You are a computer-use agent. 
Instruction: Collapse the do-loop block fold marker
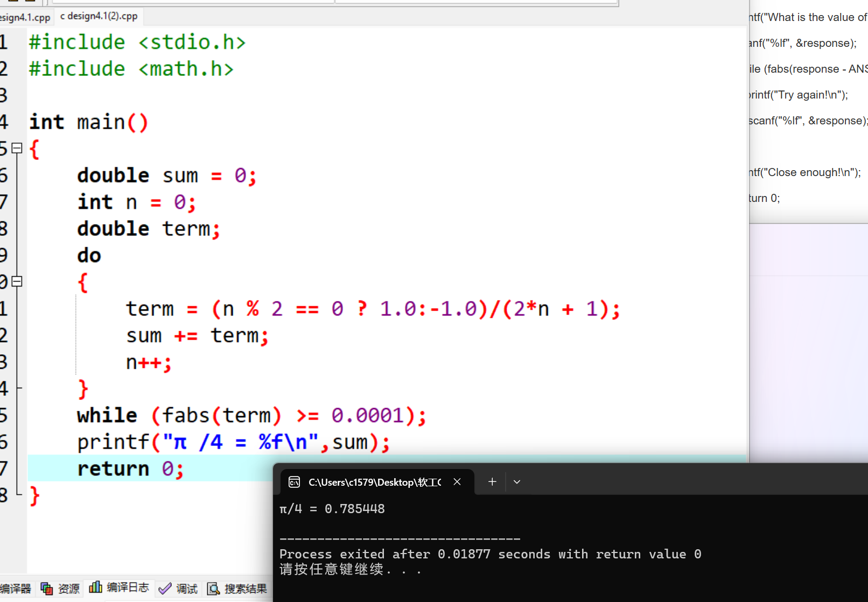coord(16,281)
